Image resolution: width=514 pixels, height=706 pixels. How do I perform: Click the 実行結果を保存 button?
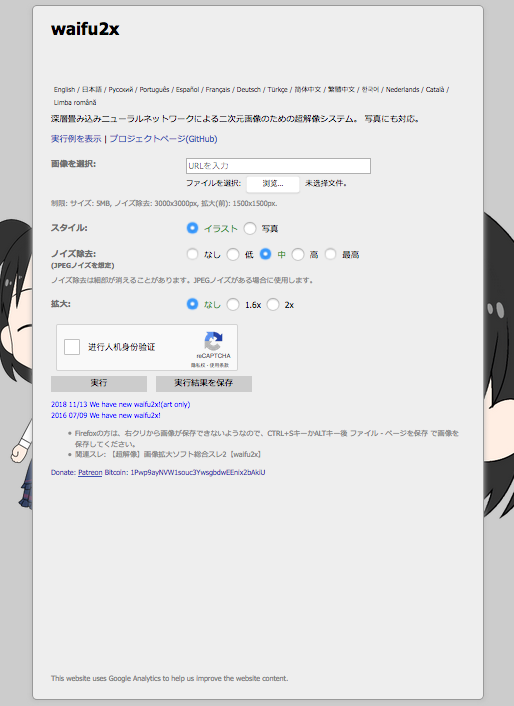click(x=203, y=384)
